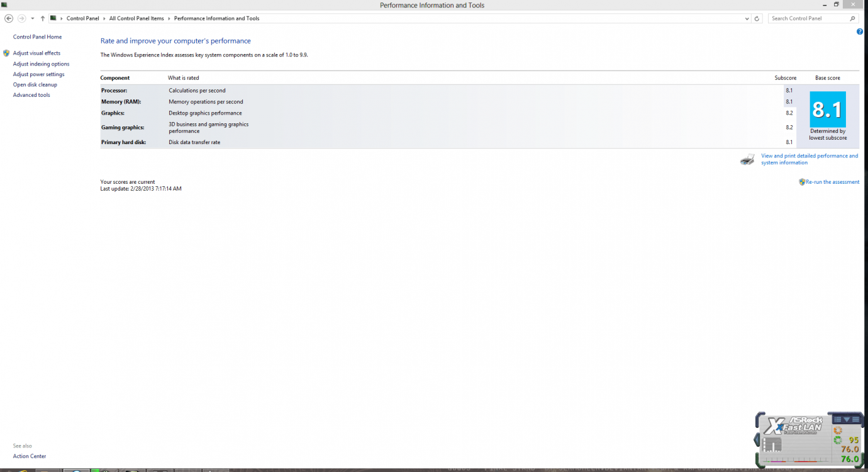Open the blue Help question mark
Image resolution: width=868 pixels, height=472 pixels.
860,31
